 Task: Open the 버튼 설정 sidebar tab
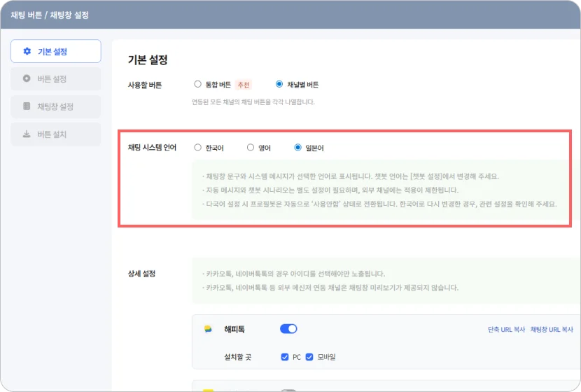click(x=55, y=78)
